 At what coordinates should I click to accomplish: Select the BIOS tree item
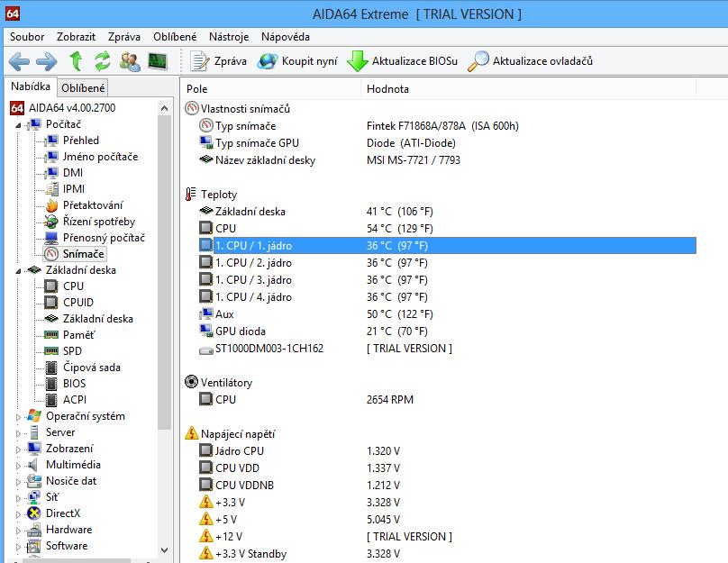(65, 384)
